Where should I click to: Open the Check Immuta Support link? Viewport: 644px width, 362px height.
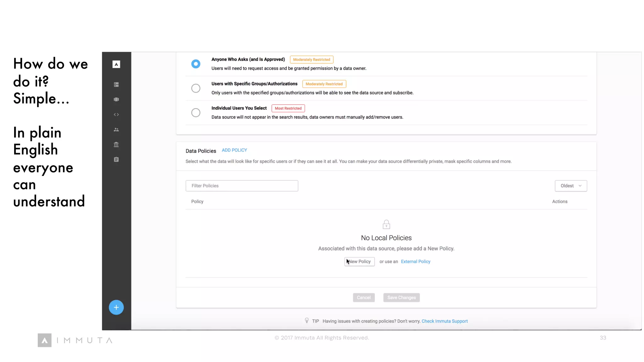[x=444, y=321]
